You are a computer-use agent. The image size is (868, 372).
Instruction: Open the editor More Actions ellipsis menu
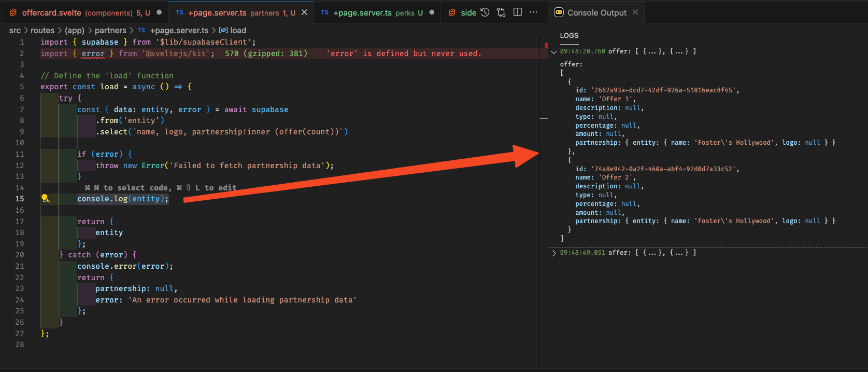tap(533, 12)
